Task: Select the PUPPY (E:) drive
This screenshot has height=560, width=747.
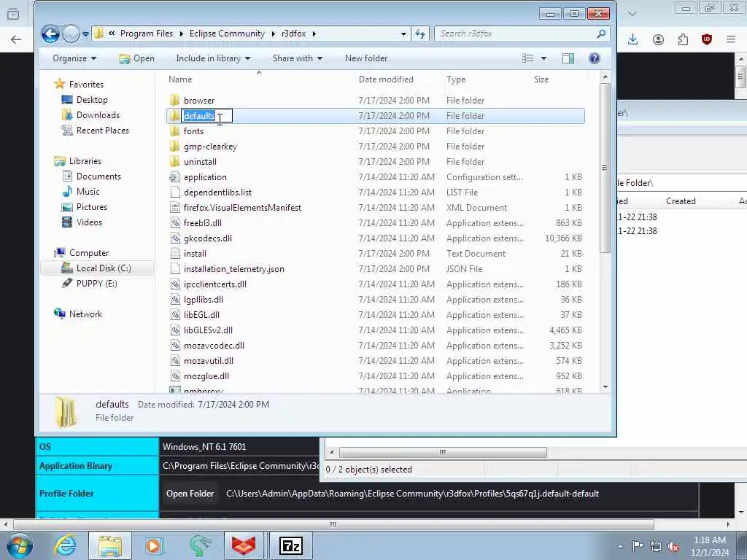Action: (x=96, y=284)
